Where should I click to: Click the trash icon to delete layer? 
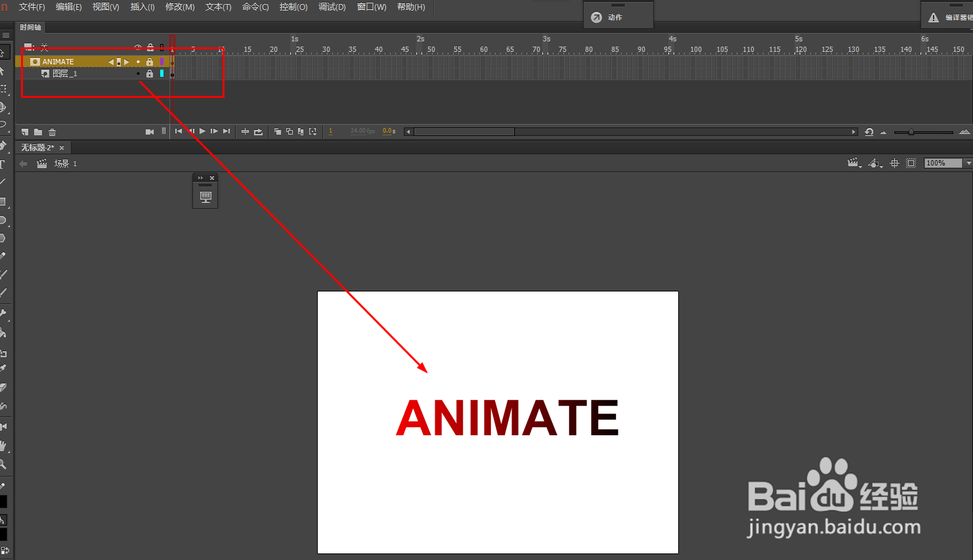[x=53, y=132]
